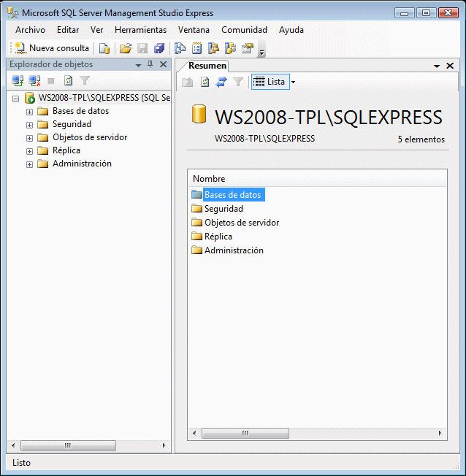Click the open file folder icon

(x=125, y=48)
